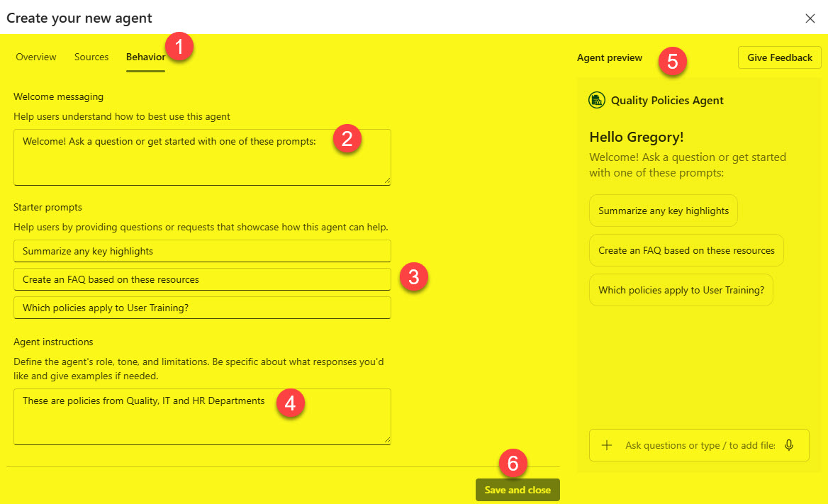Screen dimensions: 828x504
Task: Click the Agent instructions text box
Action: tap(202, 415)
